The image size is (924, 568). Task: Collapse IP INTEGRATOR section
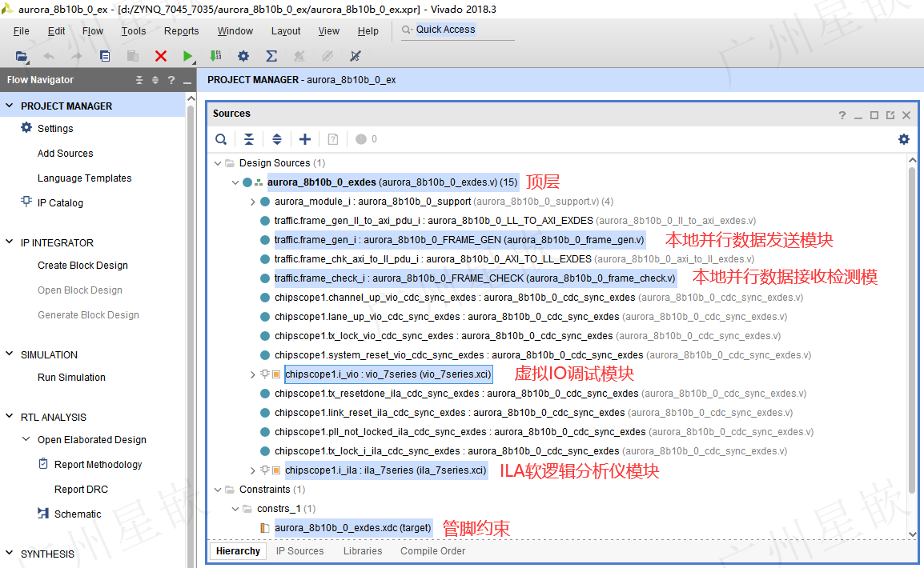(x=10, y=242)
